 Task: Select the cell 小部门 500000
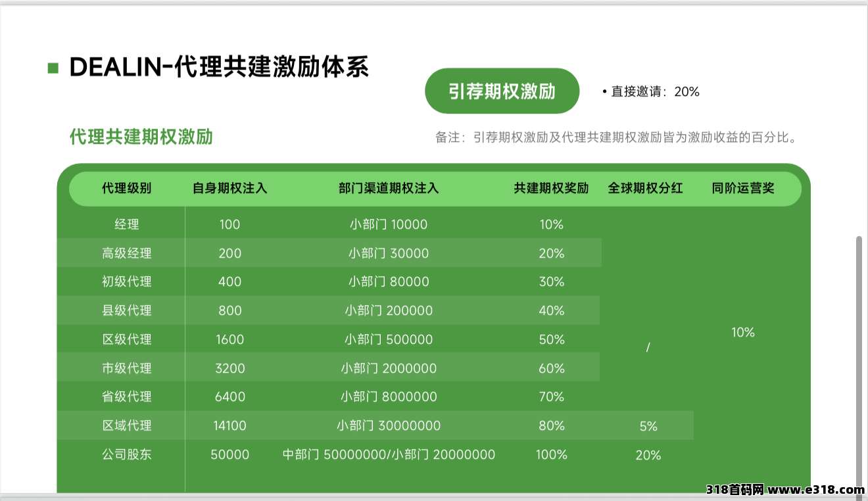(x=389, y=339)
